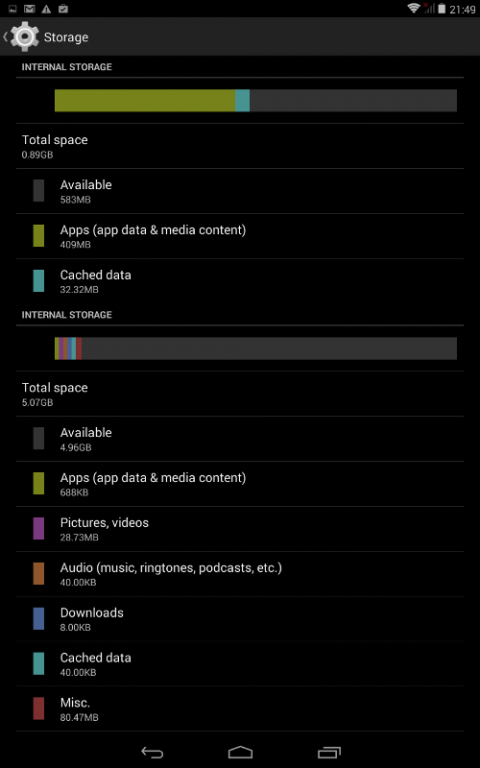480x768 pixels.
Task: Tap the purple Pictures, videos color swatch
Action: tap(39, 529)
